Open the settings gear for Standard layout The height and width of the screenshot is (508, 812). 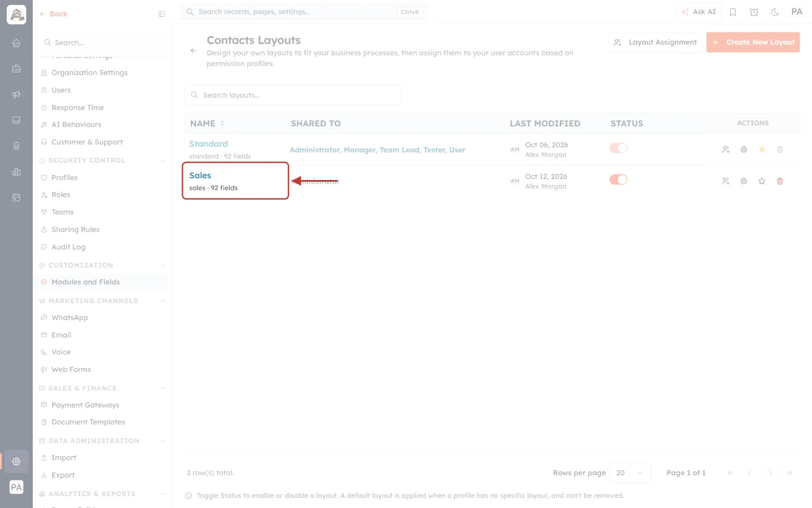(x=744, y=150)
